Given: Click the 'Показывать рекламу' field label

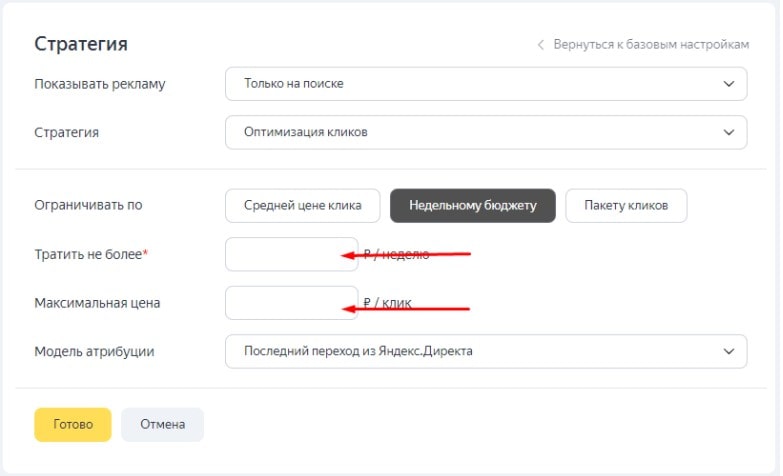Looking at the screenshot, I should pos(99,84).
